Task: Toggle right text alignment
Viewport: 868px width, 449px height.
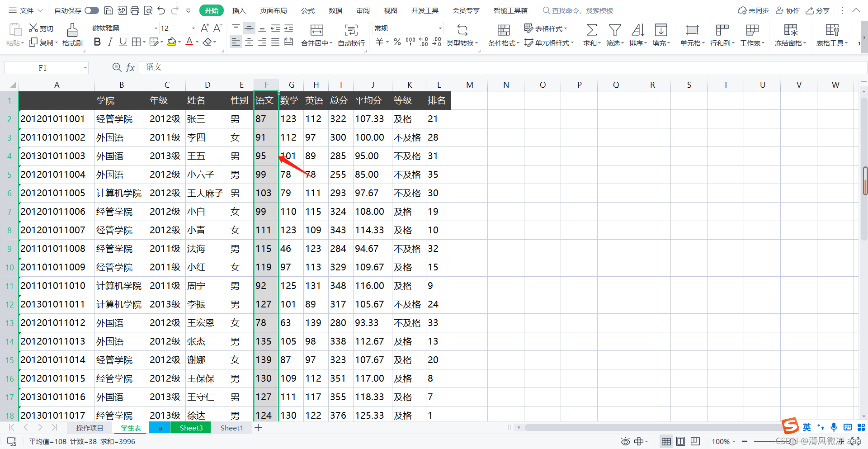Action: 262,42
